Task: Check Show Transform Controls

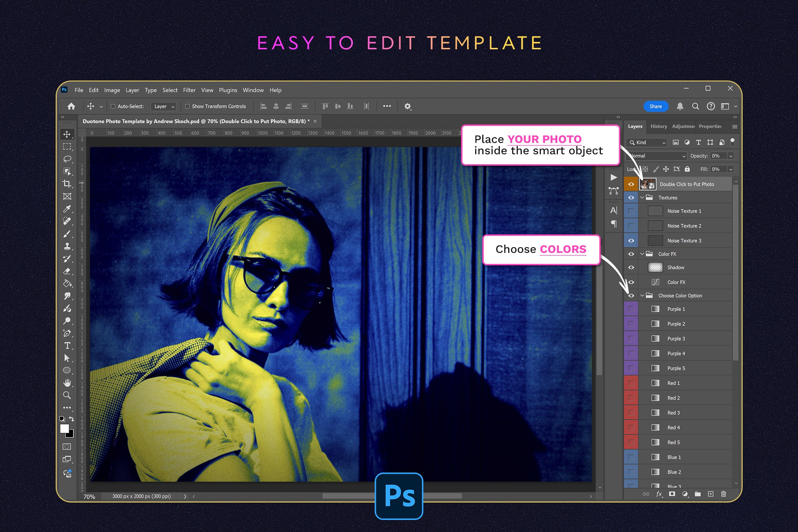Action: (x=187, y=106)
